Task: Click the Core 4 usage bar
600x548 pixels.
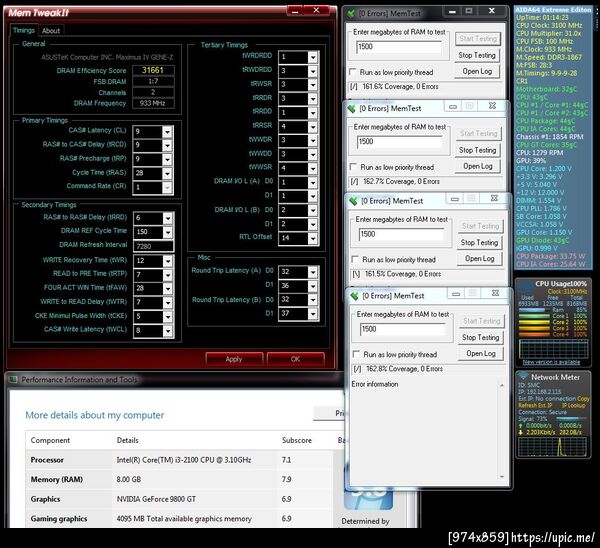Action: 534,334
